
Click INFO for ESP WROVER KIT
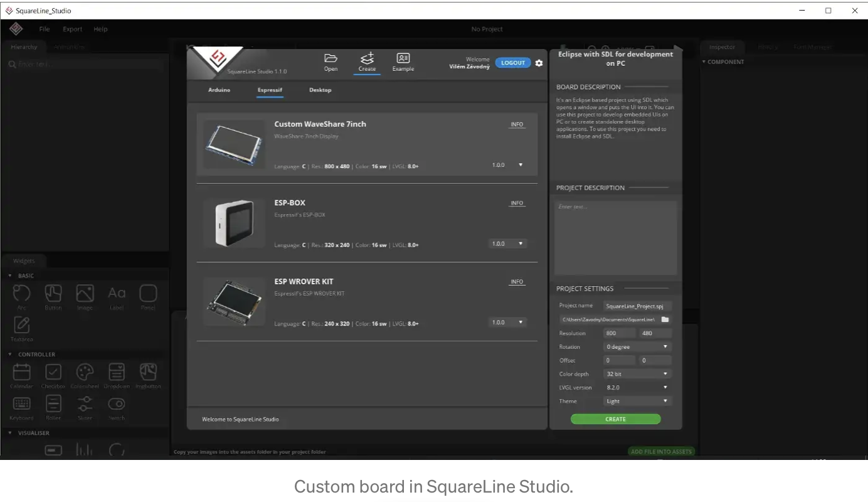click(517, 282)
